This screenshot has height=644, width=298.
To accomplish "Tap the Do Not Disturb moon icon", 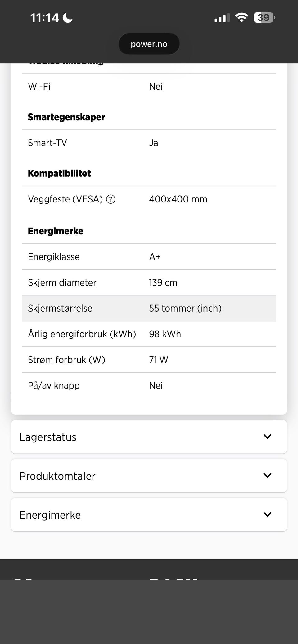I will coord(68,18).
